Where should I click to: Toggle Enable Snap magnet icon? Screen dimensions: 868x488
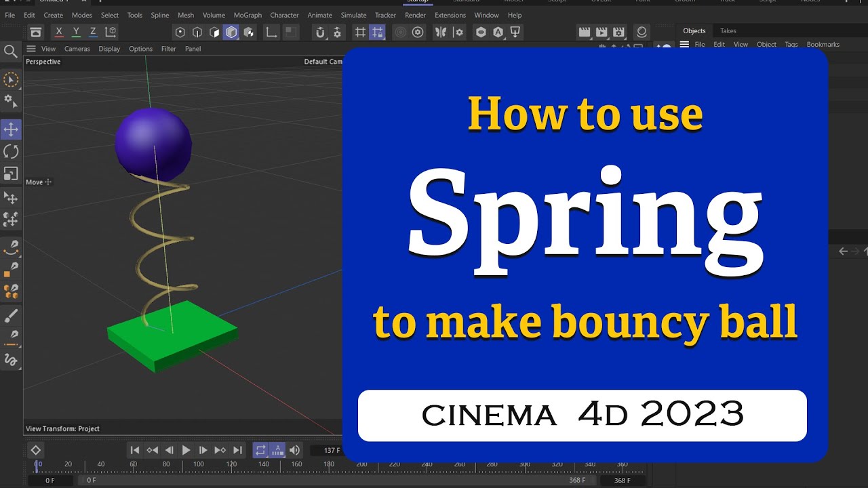point(321,32)
